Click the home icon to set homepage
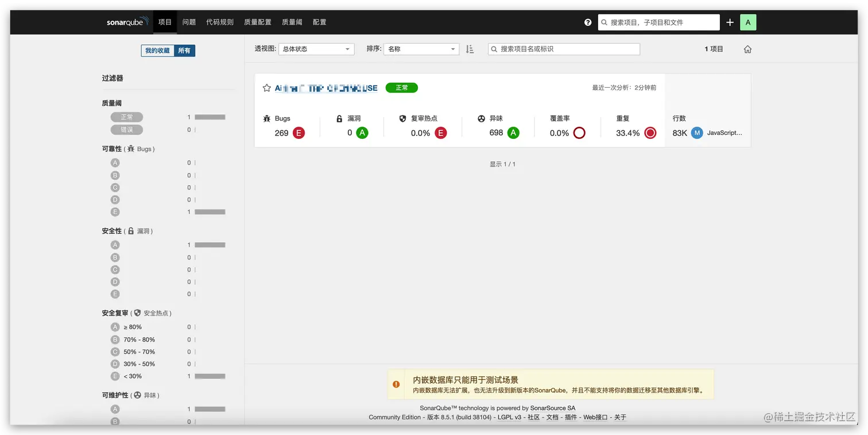This screenshot has width=868, height=435. pos(747,49)
